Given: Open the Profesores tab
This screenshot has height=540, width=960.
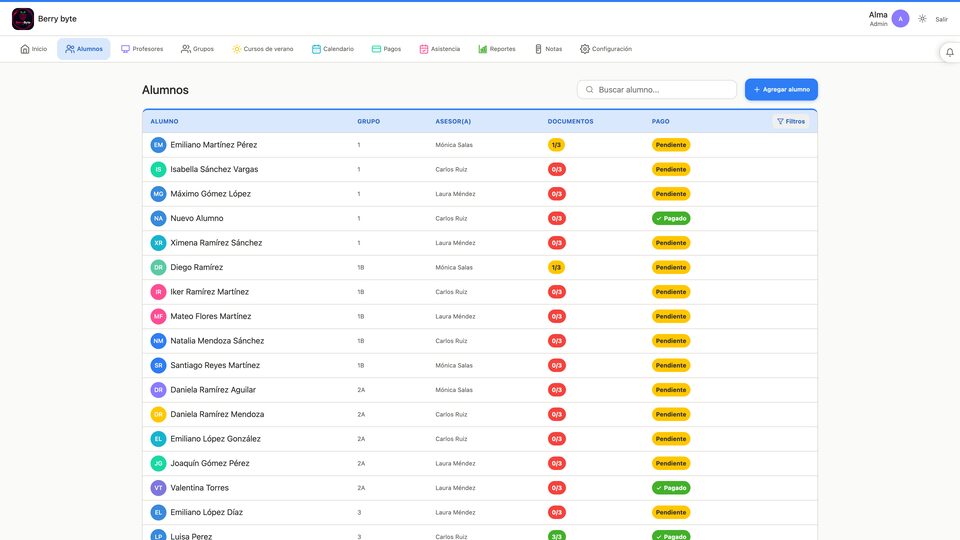Looking at the screenshot, I should click(x=142, y=49).
